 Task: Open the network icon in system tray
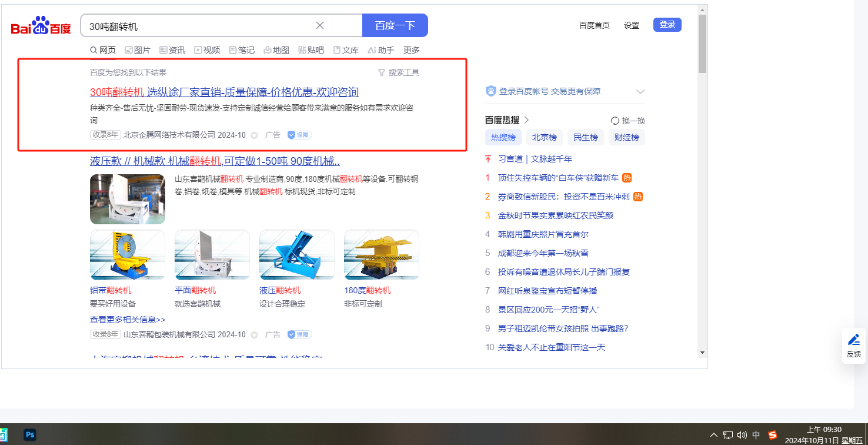[728, 435]
